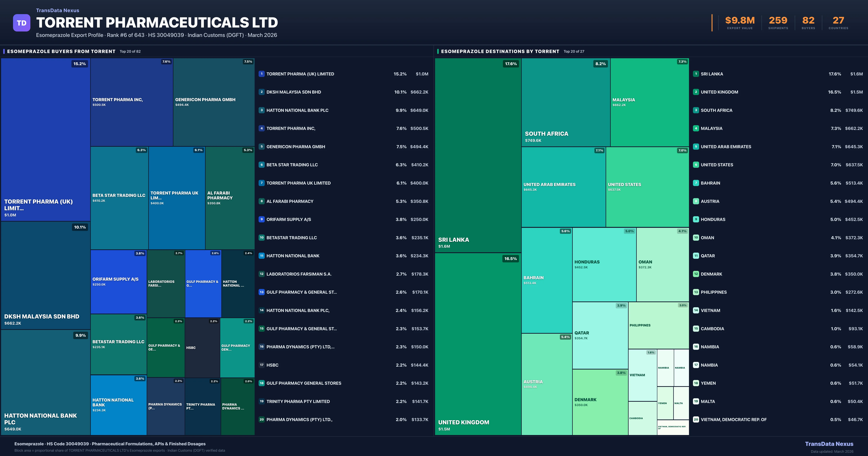The image size is (868, 456).
Task: Click rank 5 badge for United Arab Emirates
Action: 696,147
